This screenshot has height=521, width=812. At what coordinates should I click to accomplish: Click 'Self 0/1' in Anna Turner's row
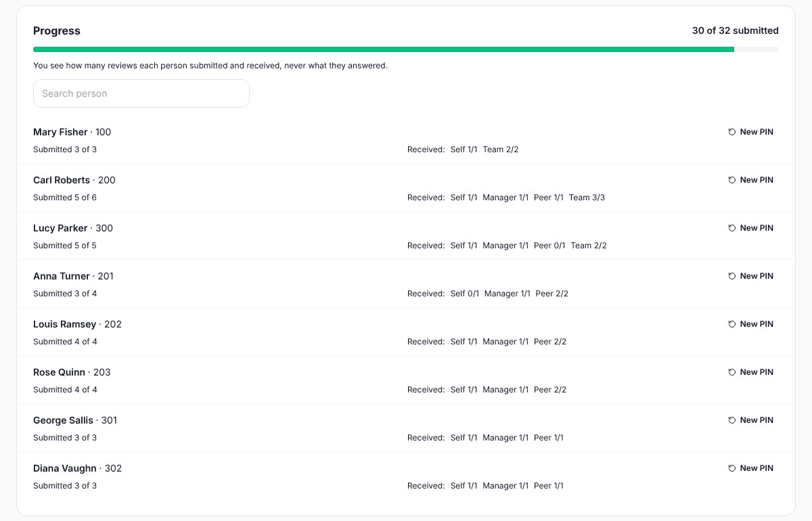465,294
